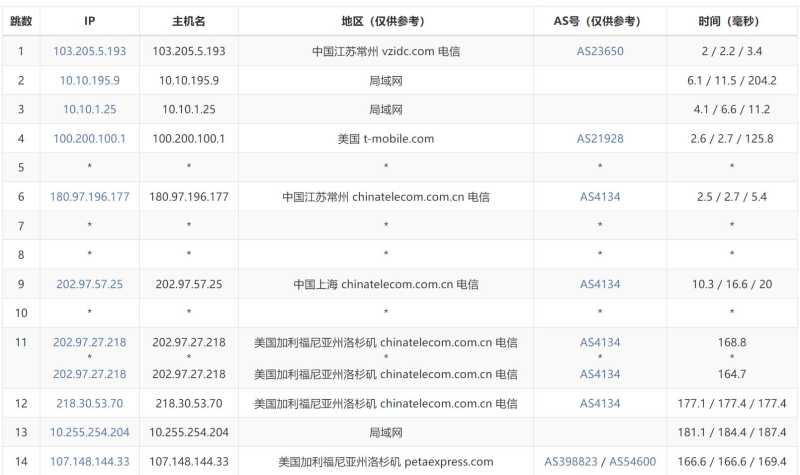This screenshot has height=475, width=800.
Task: Open hop 14 IP link 107.148.144.33
Action: click(90, 462)
